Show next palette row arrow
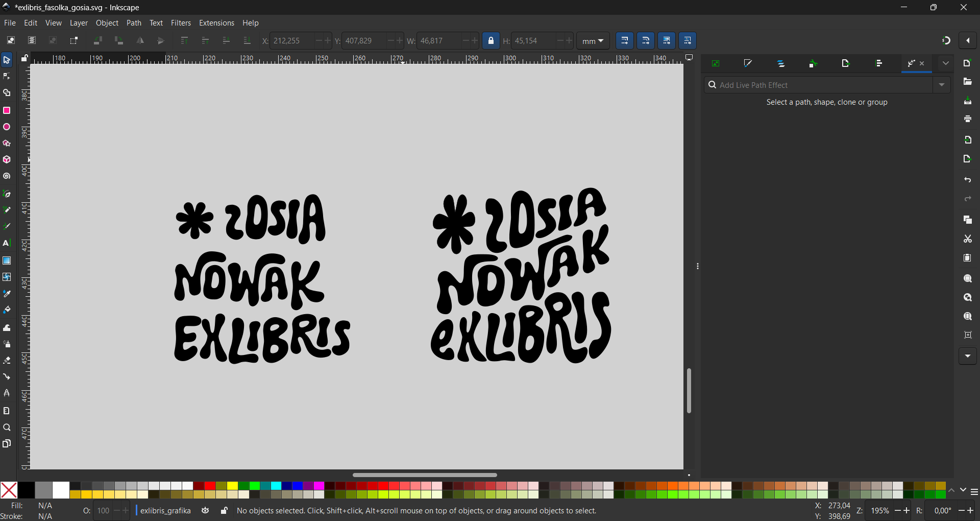 (x=963, y=490)
